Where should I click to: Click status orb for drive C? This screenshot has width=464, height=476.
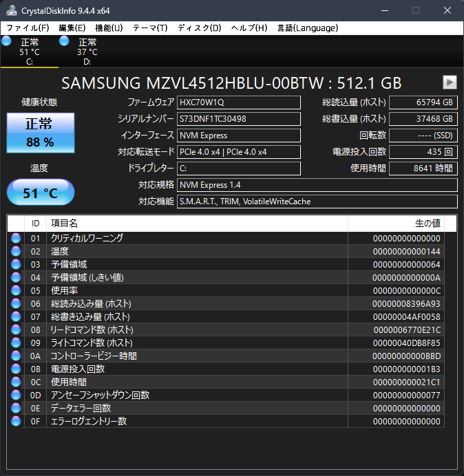[7, 41]
